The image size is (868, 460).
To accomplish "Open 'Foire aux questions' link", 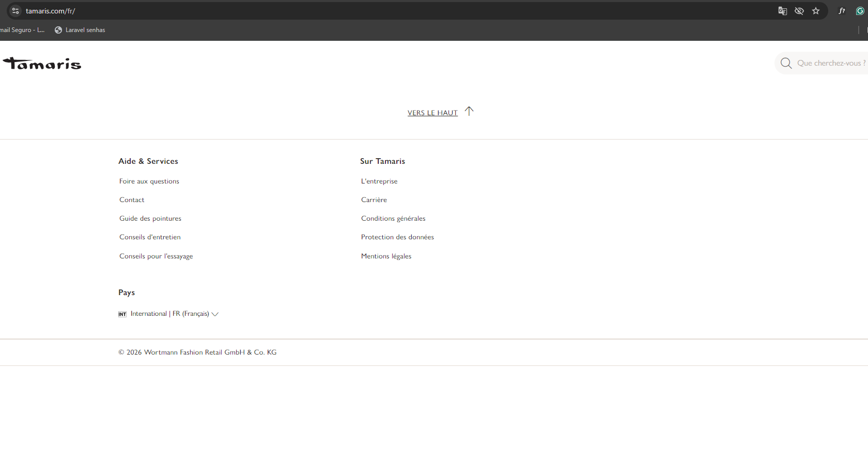I will pos(149,181).
